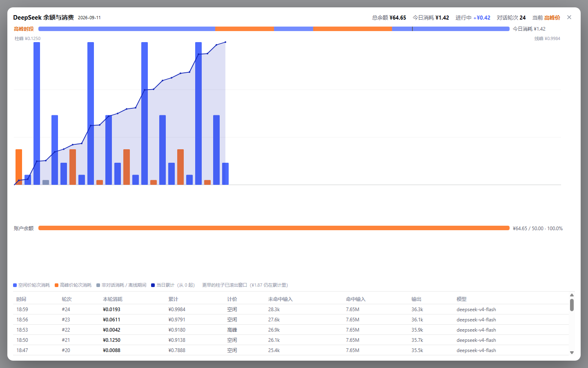Select round #22 in the table
Screen dimensions: 588x368
point(66,330)
